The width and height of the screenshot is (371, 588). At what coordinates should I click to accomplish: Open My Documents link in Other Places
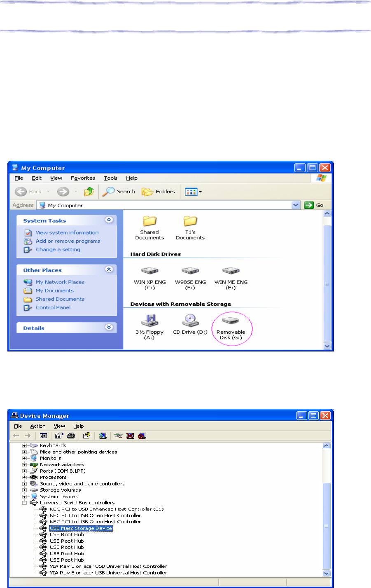pyautogui.click(x=55, y=290)
